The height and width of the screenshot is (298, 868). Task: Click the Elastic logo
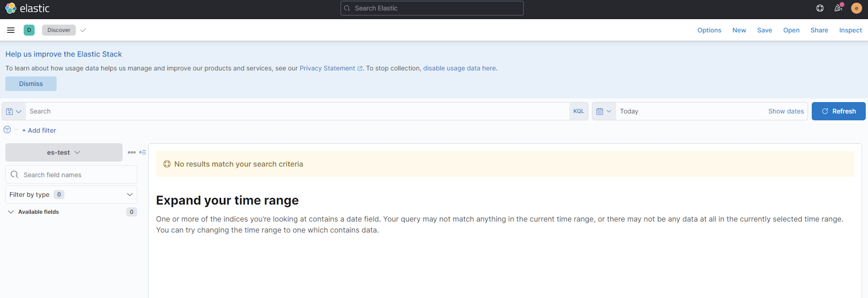click(x=27, y=8)
